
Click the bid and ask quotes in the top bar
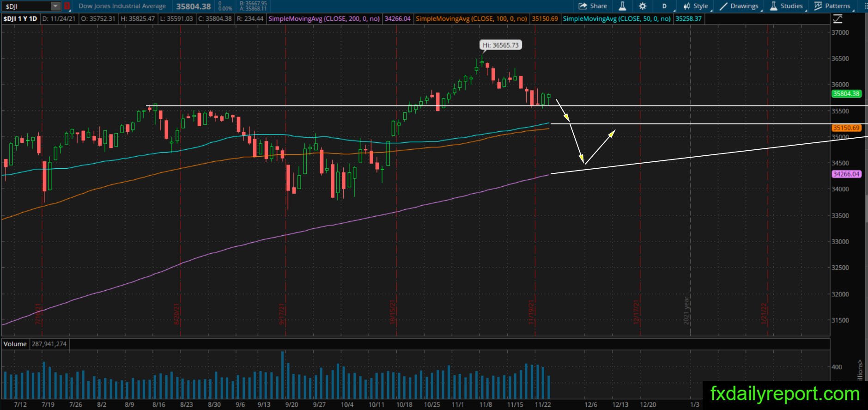(253, 6)
